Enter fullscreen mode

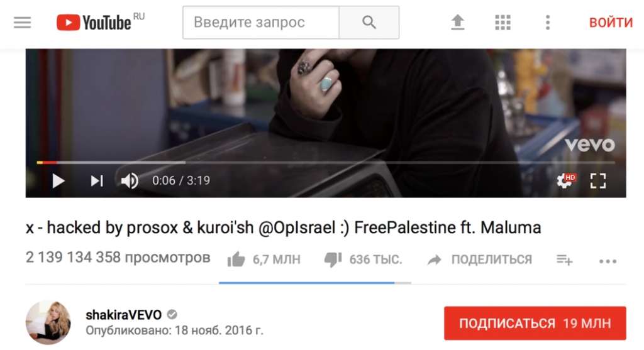point(598,180)
